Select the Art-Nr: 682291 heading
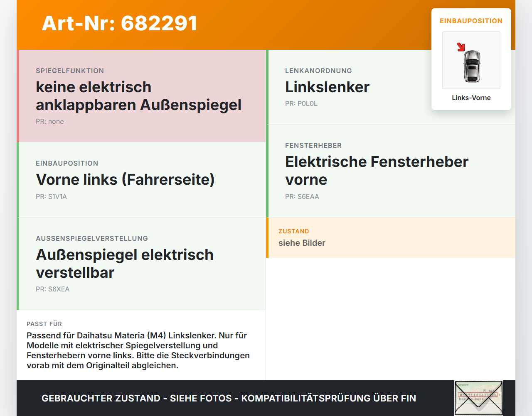The image size is (532, 416). pos(120,23)
